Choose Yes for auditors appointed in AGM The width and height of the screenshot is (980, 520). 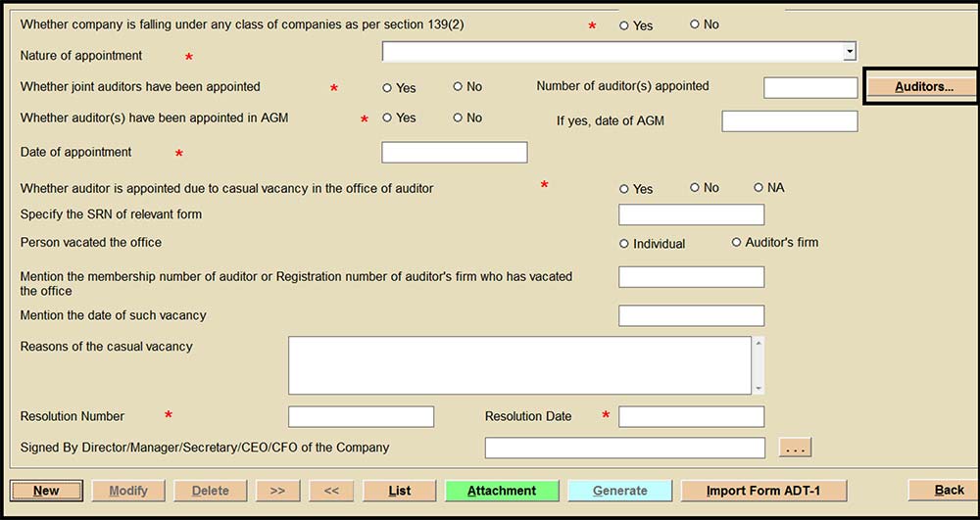pos(387,118)
